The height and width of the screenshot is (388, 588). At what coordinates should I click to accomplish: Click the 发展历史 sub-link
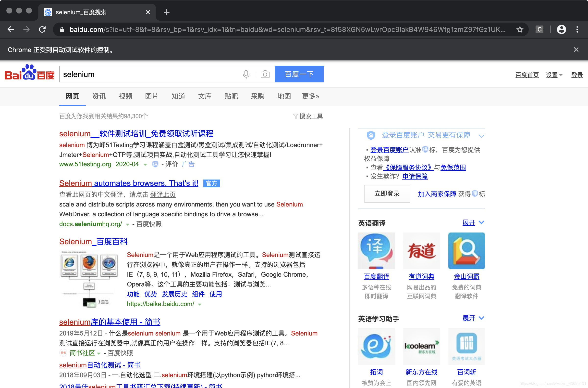pyautogui.click(x=174, y=294)
